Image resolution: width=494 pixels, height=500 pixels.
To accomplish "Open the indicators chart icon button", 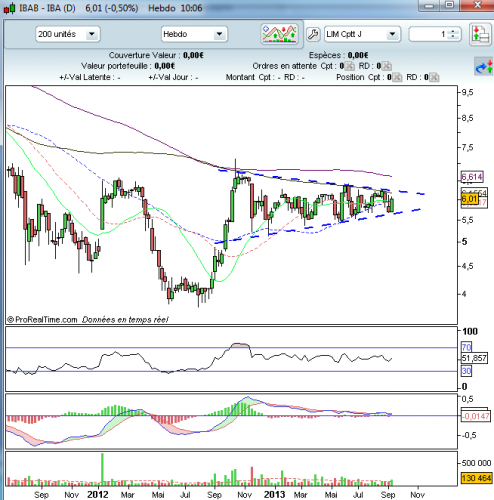I will 279,34.
